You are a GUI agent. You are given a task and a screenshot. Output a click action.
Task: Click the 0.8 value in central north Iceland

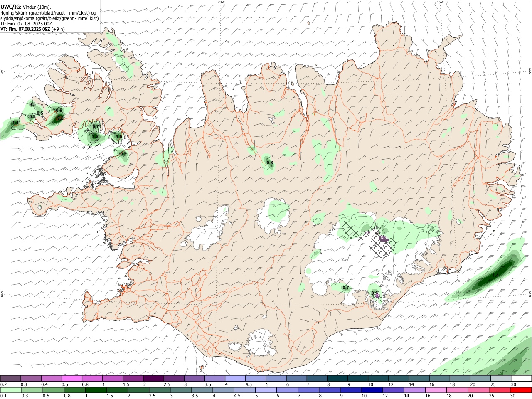270,163
